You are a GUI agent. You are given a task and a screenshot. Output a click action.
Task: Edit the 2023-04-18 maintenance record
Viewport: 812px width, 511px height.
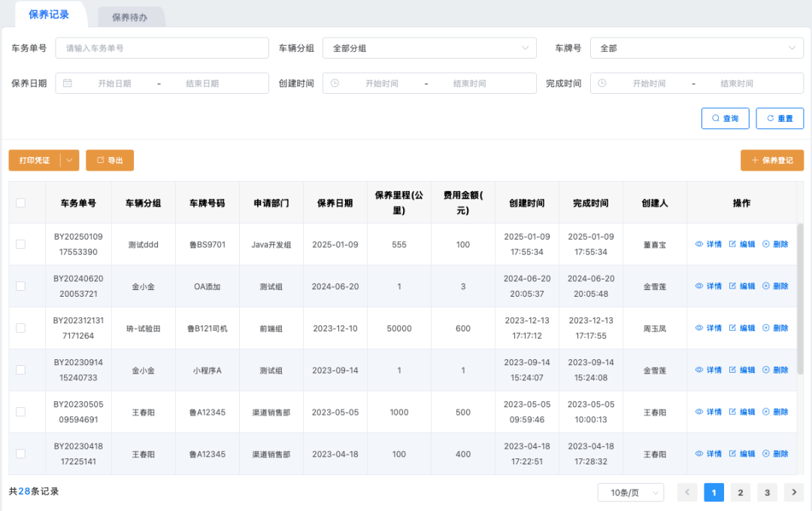741,454
